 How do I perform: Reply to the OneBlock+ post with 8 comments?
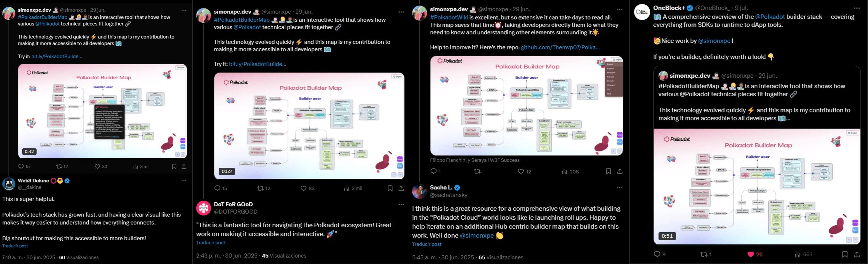[657, 254]
